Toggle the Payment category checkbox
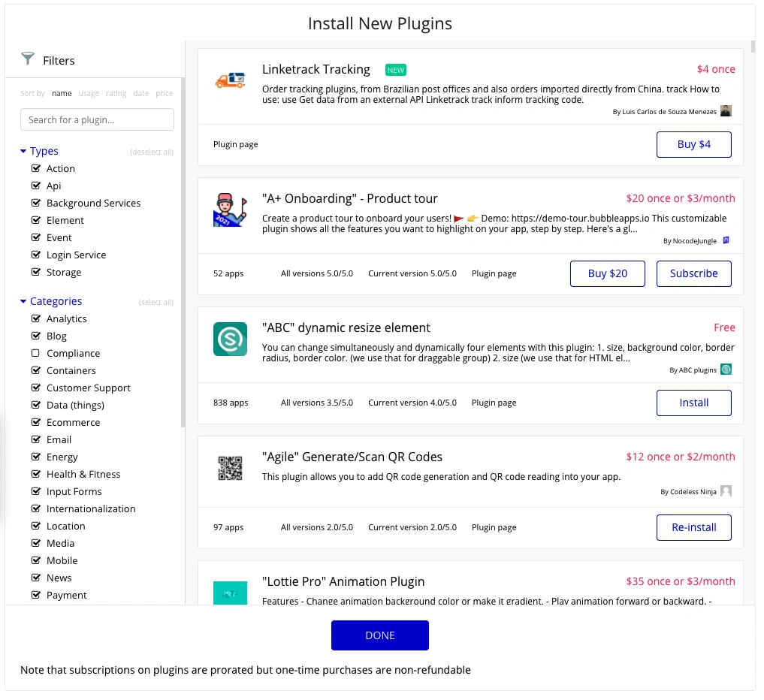The width and height of the screenshot is (764, 700). tap(35, 596)
